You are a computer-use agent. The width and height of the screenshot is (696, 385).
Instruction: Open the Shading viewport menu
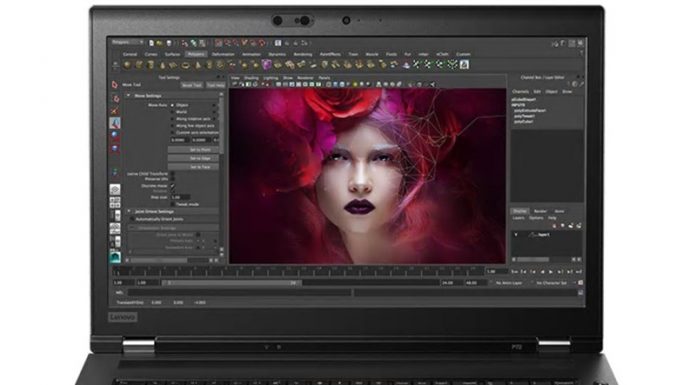[251, 78]
